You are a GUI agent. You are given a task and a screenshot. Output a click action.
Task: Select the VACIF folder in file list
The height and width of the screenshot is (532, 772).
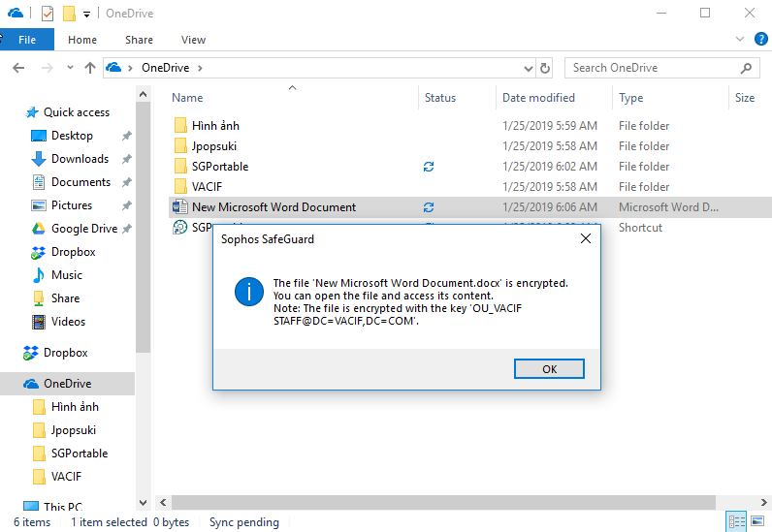(207, 186)
